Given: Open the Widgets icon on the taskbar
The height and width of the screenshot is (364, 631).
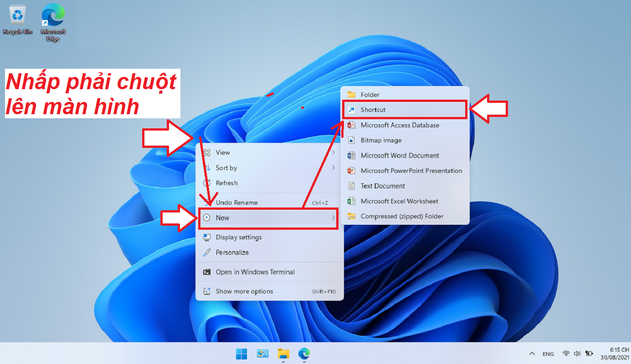Looking at the screenshot, I should point(262,354).
